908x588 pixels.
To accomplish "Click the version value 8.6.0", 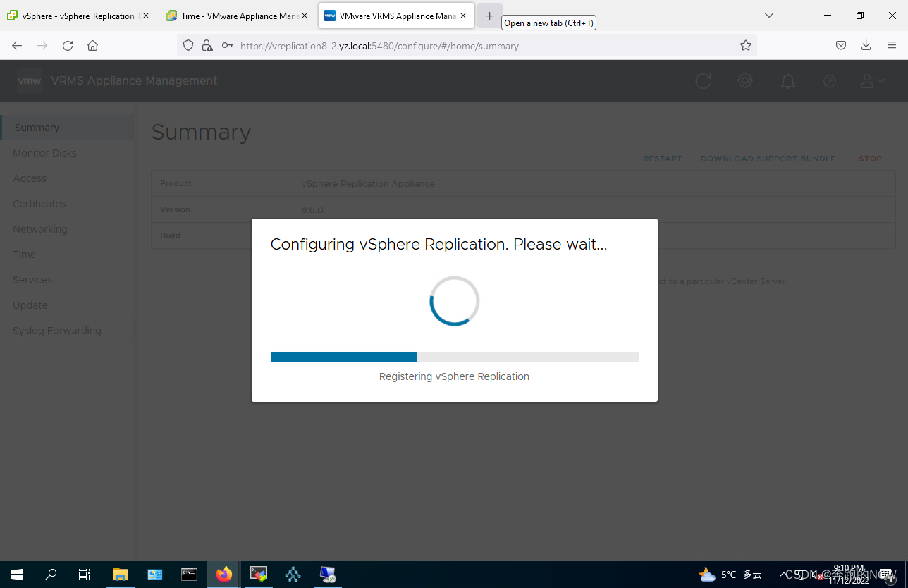I will click(312, 209).
